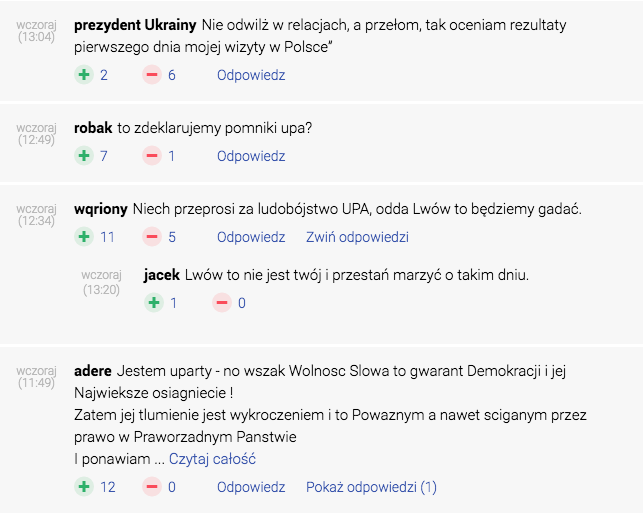Reply to adere's comment
This screenshot has width=644, height=513.
251,487
